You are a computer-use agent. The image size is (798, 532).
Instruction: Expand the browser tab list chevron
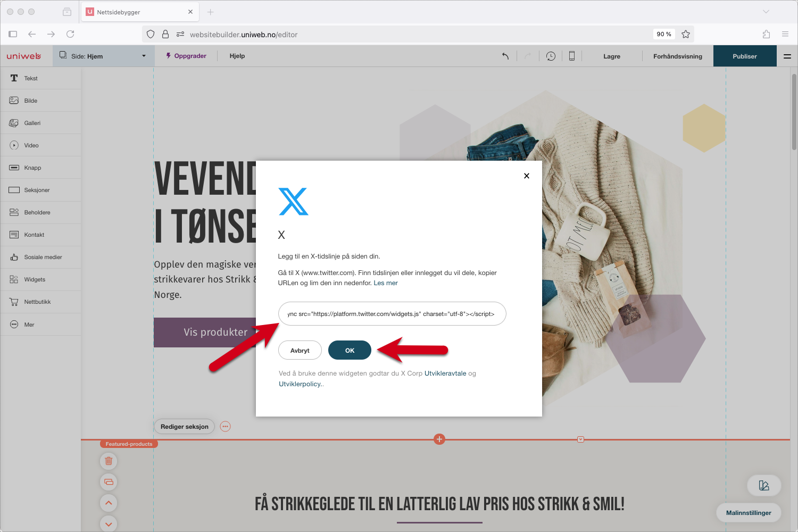tap(766, 12)
